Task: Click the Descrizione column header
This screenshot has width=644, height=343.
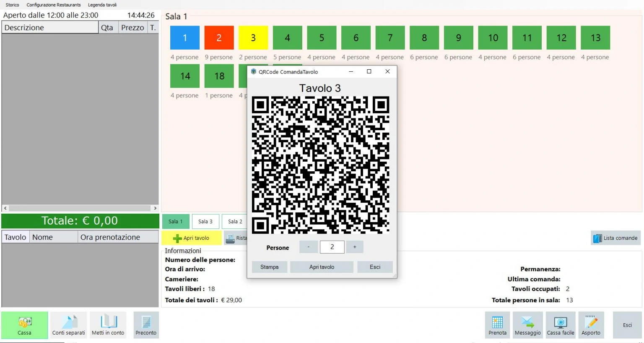Action: [x=50, y=28]
